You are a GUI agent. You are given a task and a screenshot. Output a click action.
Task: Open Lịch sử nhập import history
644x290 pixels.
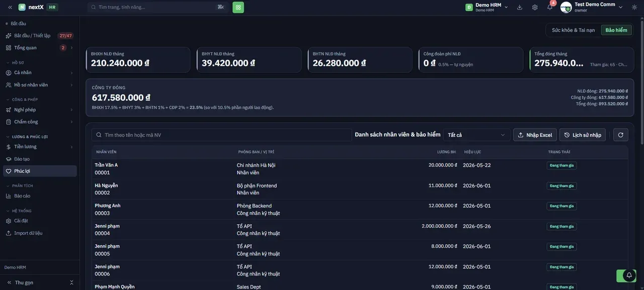(x=583, y=135)
